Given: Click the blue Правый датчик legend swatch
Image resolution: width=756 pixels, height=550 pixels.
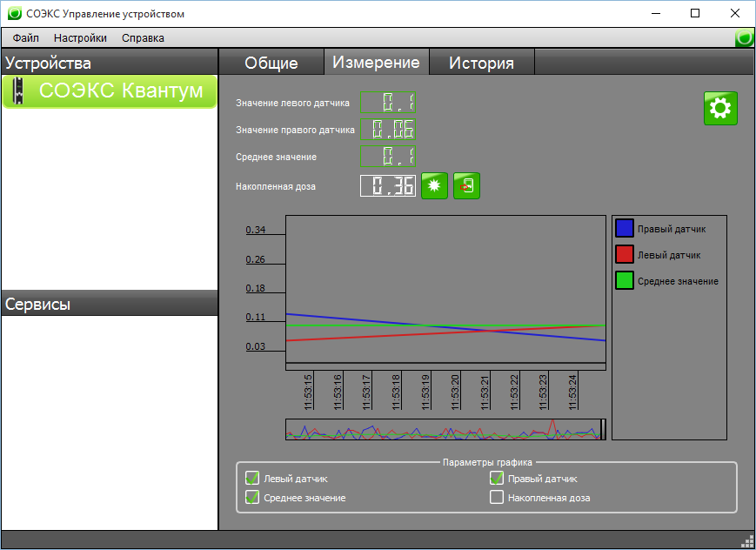Looking at the screenshot, I should pyautogui.click(x=625, y=228).
